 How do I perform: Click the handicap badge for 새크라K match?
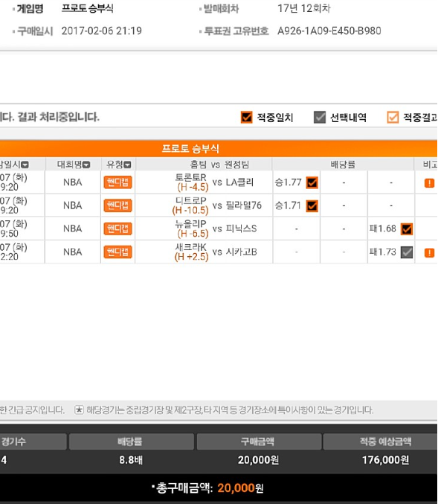[117, 252]
